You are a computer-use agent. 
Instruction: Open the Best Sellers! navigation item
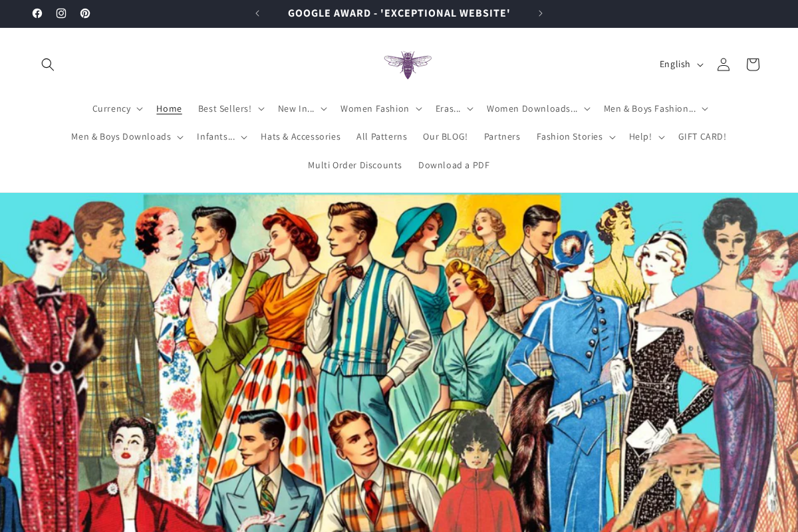(229, 108)
